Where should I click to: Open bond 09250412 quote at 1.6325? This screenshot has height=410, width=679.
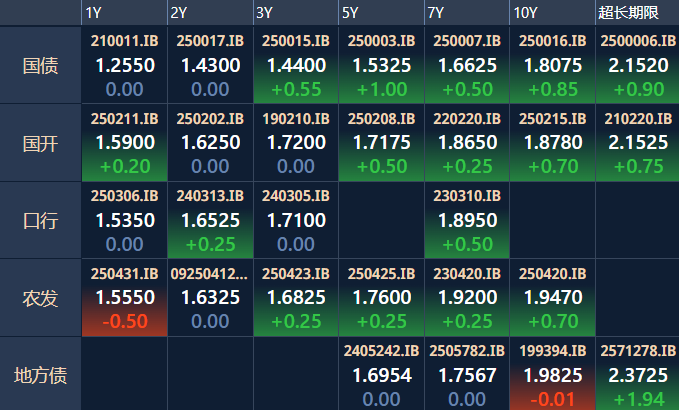click(x=209, y=298)
